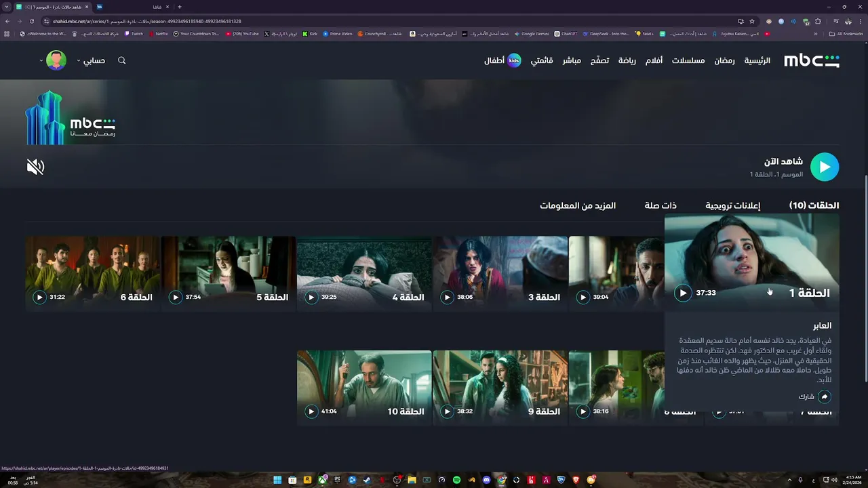Open the browser extensions puzzle icon
Image resolution: width=868 pixels, height=488 pixels.
tap(818, 21)
